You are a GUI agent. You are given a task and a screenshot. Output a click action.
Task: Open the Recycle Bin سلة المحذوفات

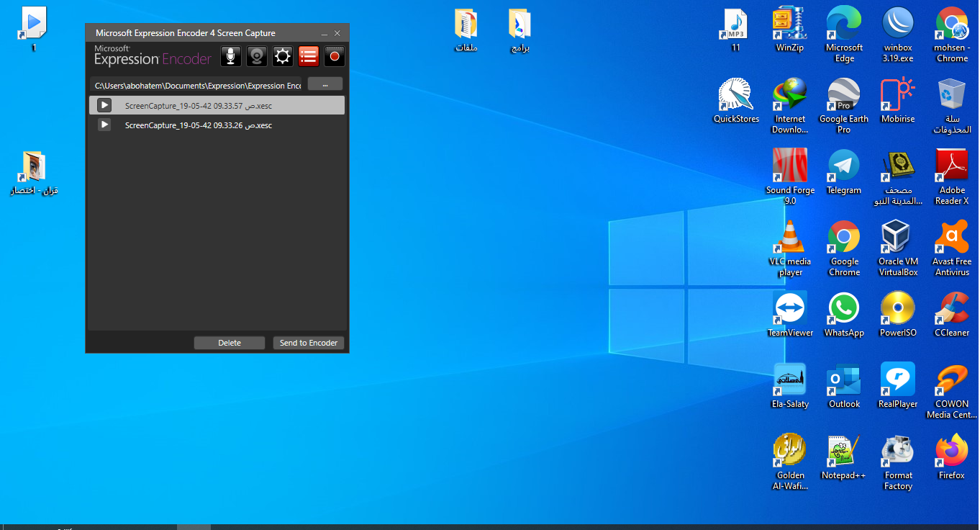pyautogui.click(x=952, y=105)
